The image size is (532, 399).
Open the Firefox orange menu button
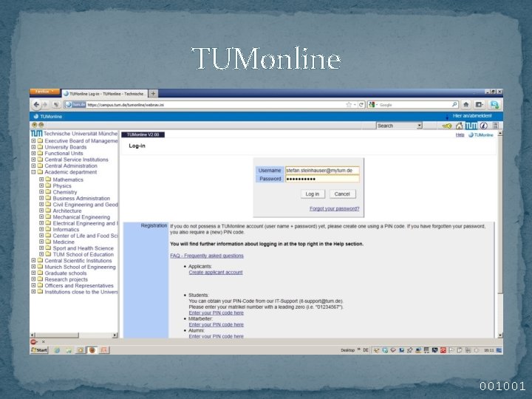[44, 92]
